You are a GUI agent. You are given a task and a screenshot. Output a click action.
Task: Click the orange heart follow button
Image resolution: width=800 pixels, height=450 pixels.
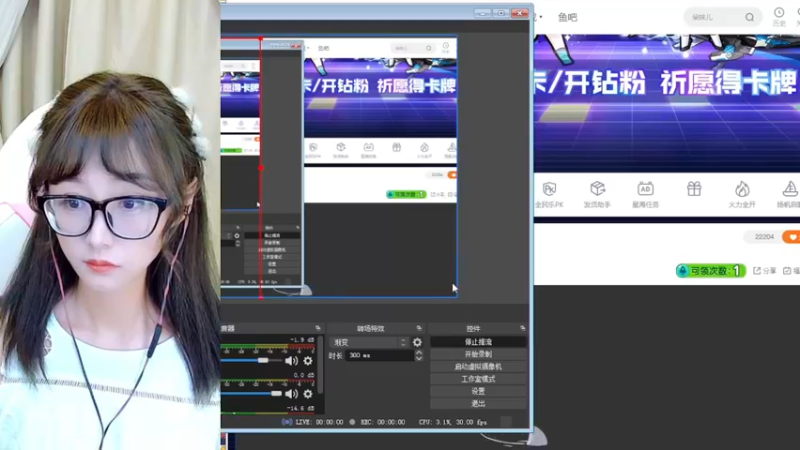[x=791, y=237]
